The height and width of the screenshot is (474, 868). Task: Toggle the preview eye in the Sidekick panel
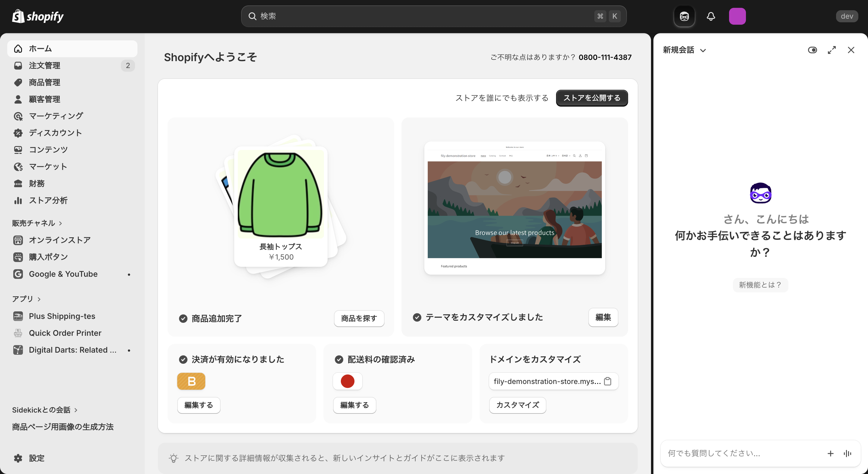(813, 50)
